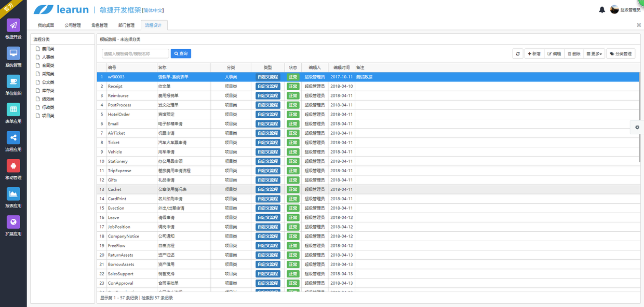Click the Reimburse cell
Screen dimensions: 644x307
point(131,95)
